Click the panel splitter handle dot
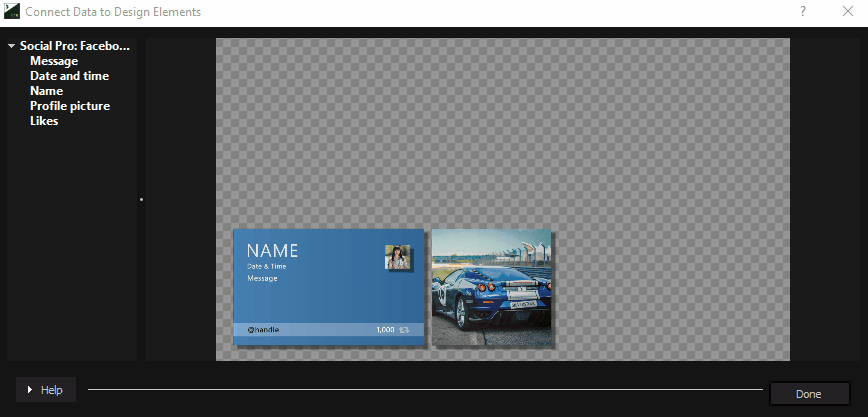Image resolution: width=868 pixels, height=417 pixels. [x=142, y=200]
